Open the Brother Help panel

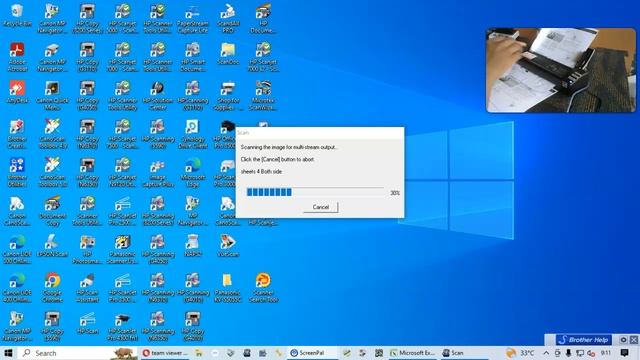pos(584,340)
